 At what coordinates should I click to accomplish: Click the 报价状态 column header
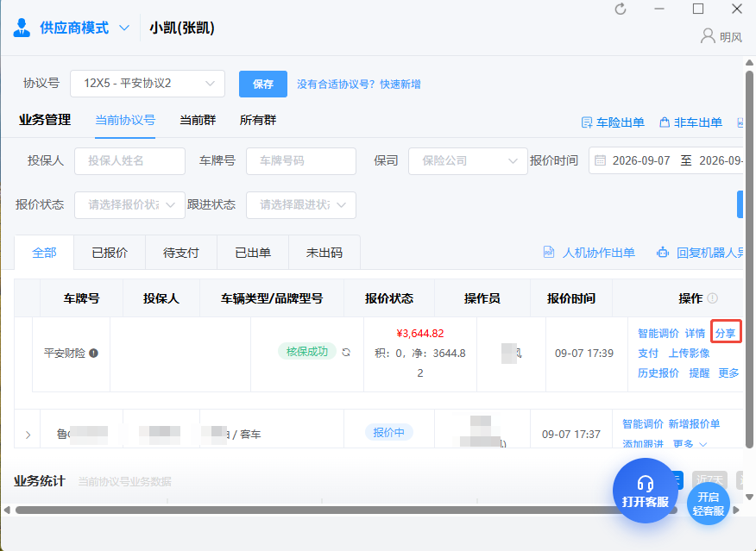click(389, 298)
